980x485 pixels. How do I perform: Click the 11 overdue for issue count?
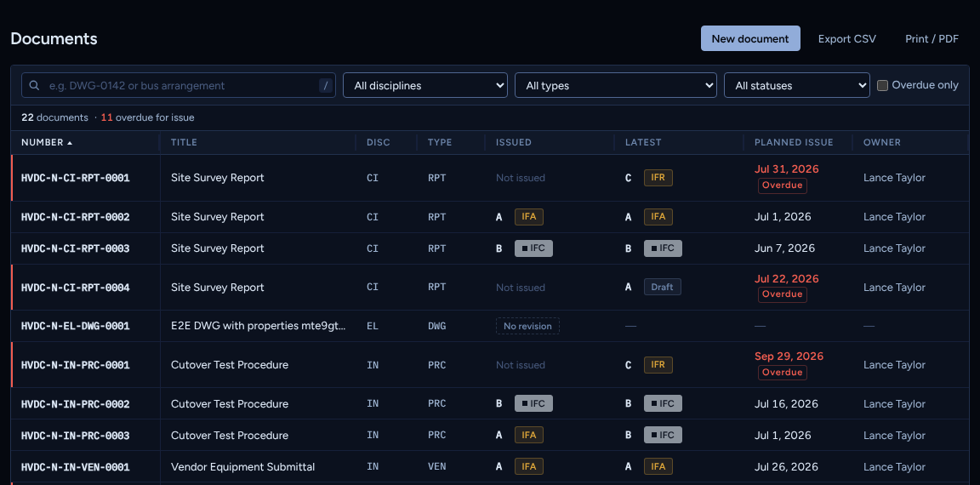[147, 117]
